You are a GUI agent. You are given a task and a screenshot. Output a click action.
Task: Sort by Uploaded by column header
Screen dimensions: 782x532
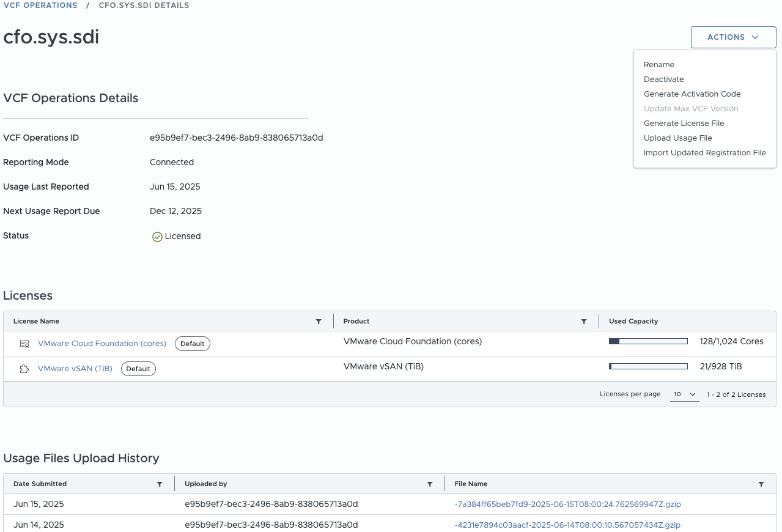206,484
